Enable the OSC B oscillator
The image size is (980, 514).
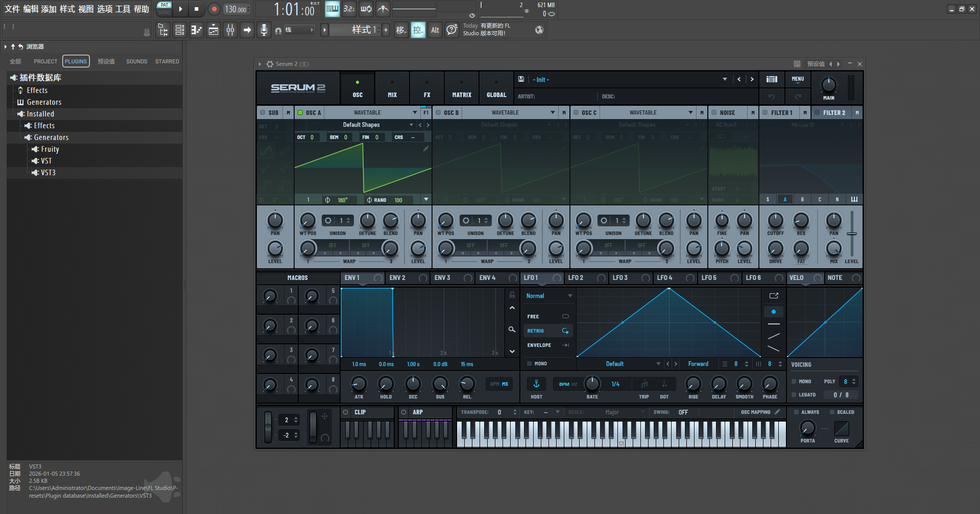pos(439,112)
